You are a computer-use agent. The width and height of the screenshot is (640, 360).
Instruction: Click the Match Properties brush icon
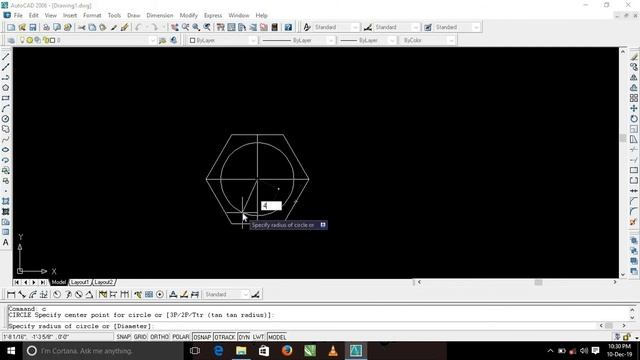click(x=124, y=27)
